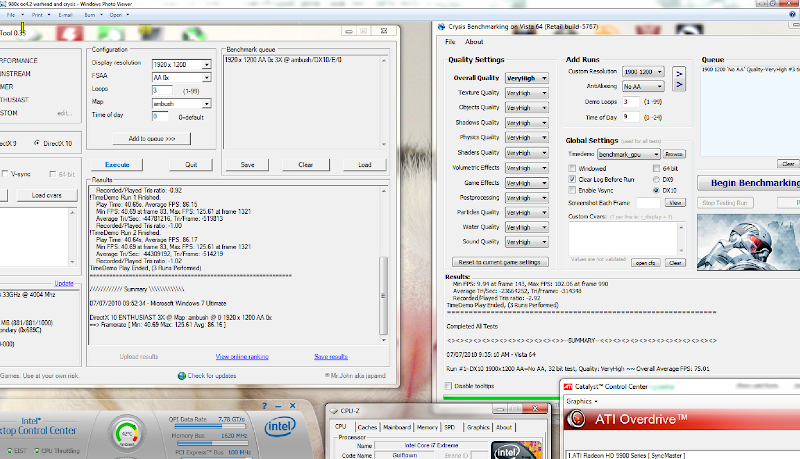Open About menu in Crysis Benchmarking window

point(474,42)
